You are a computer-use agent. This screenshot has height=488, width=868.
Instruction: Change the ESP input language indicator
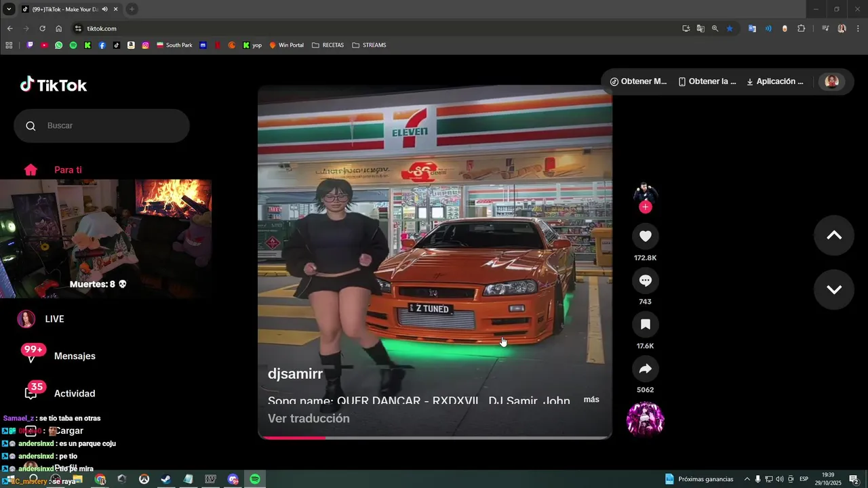click(x=804, y=479)
